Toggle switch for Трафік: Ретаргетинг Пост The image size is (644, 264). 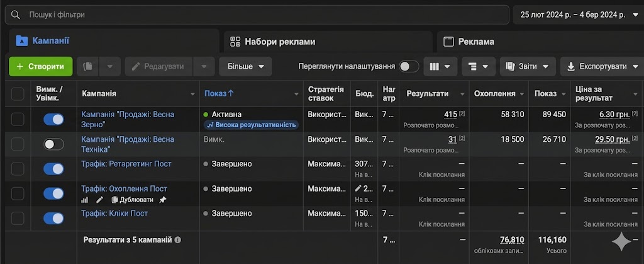click(x=54, y=169)
